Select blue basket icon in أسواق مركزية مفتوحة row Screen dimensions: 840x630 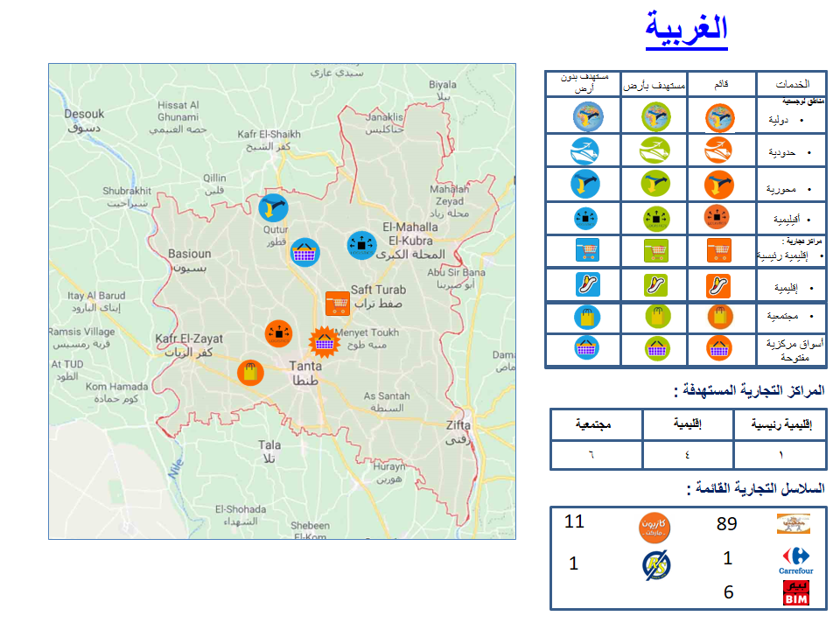586,347
